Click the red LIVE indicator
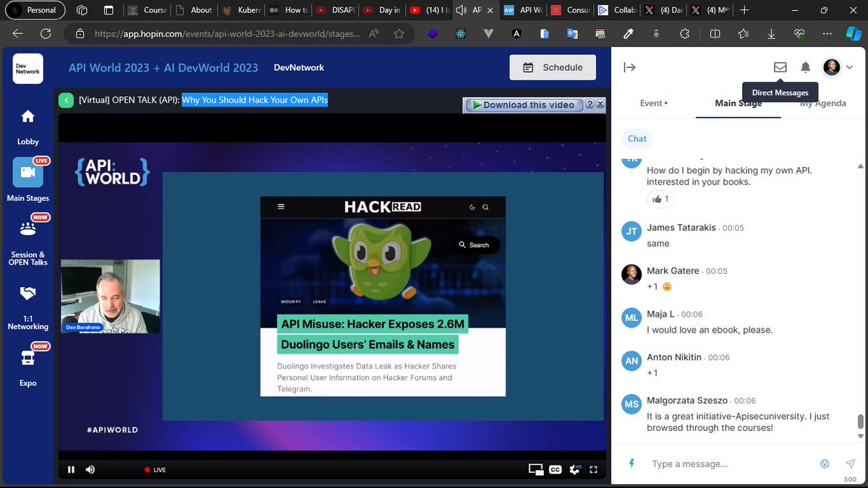 click(x=155, y=470)
